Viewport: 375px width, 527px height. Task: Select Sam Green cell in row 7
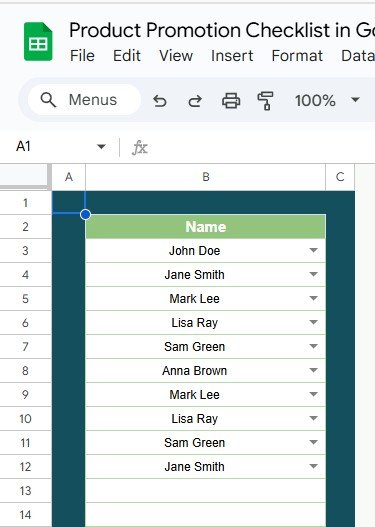pyautogui.click(x=206, y=347)
